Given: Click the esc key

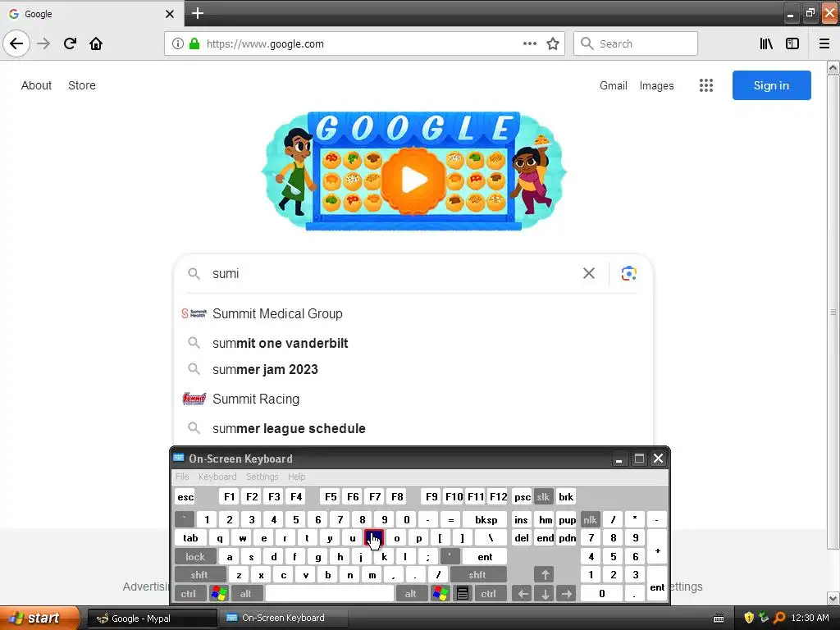Looking at the screenshot, I should (185, 496).
